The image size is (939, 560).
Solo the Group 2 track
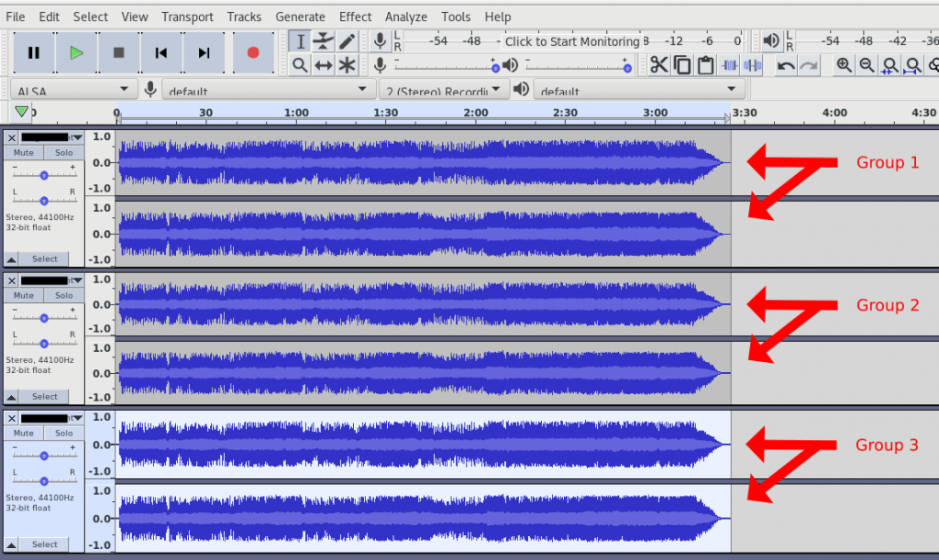point(62,295)
